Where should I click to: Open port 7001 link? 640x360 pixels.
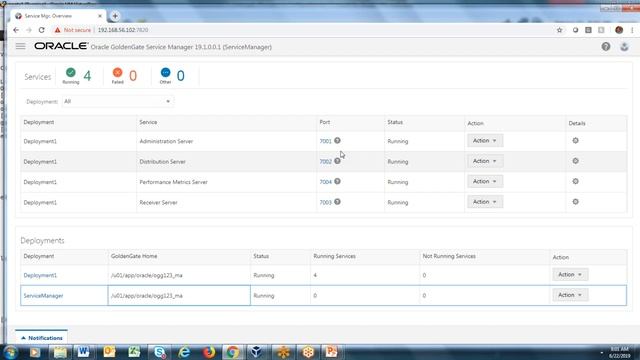[x=325, y=141]
